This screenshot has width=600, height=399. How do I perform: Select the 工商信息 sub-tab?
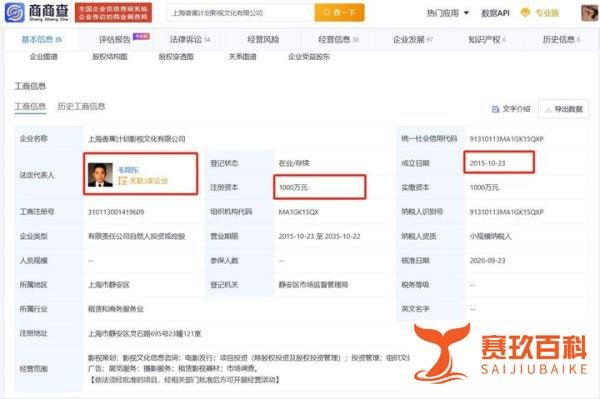click(30, 106)
